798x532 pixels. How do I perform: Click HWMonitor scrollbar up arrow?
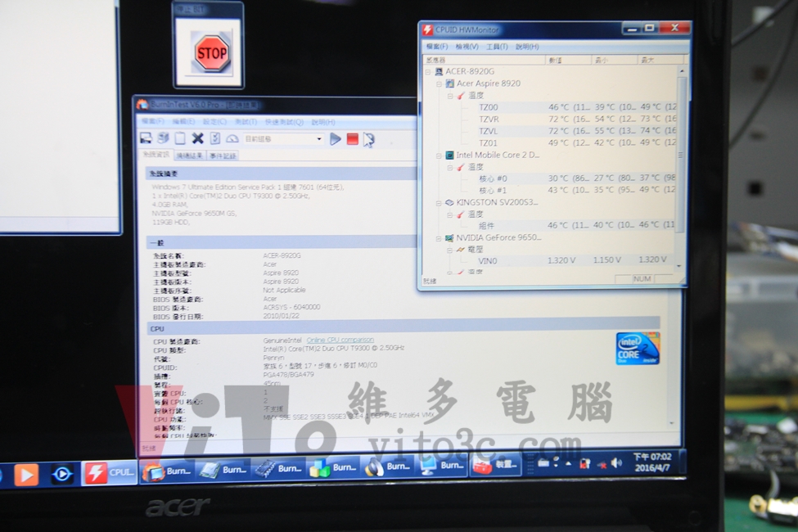click(682, 70)
